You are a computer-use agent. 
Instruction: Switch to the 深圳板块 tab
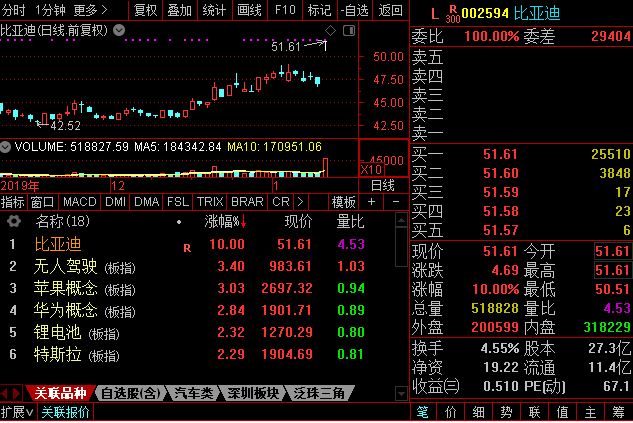pyautogui.click(x=253, y=393)
